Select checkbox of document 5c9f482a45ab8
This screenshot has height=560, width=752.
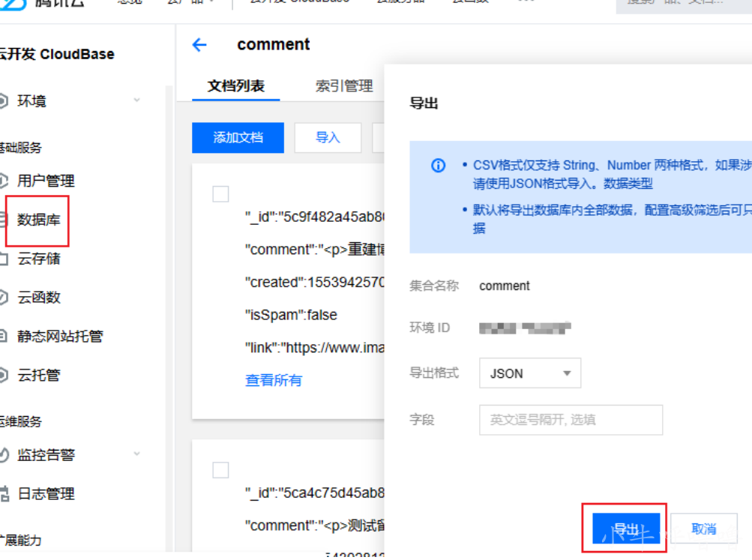click(220, 194)
